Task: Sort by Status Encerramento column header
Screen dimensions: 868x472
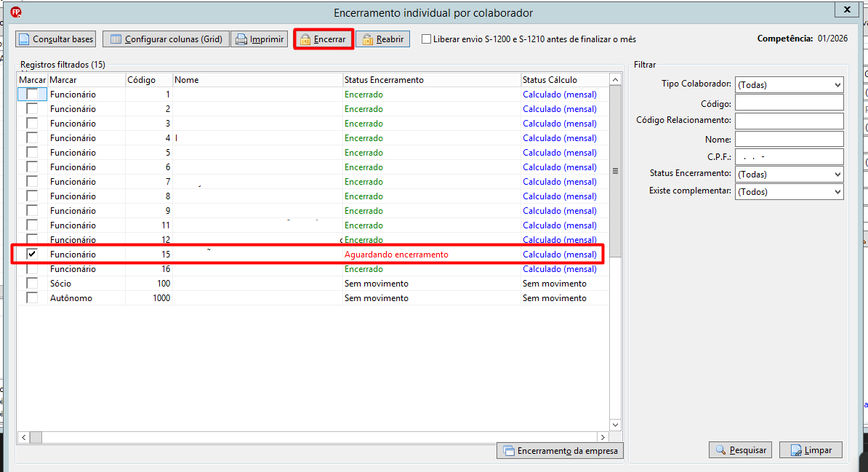Action: pyautogui.click(x=432, y=80)
